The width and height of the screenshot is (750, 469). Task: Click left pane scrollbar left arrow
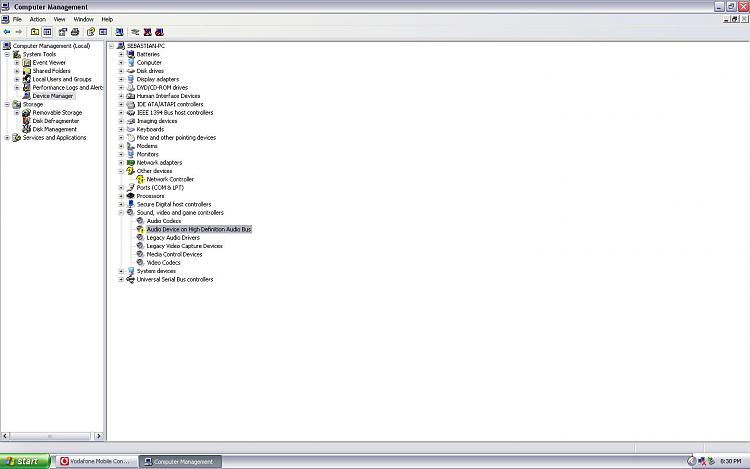click(x=5, y=436)
